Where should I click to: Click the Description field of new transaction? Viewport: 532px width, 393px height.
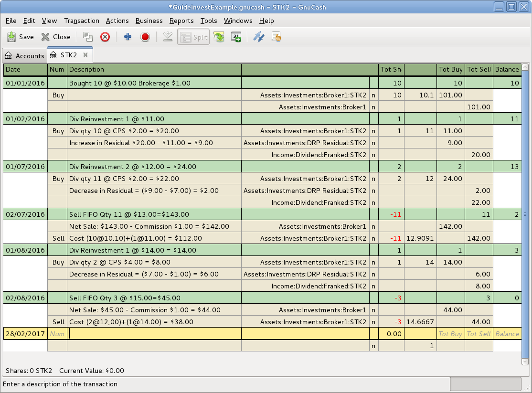[154, 334]
